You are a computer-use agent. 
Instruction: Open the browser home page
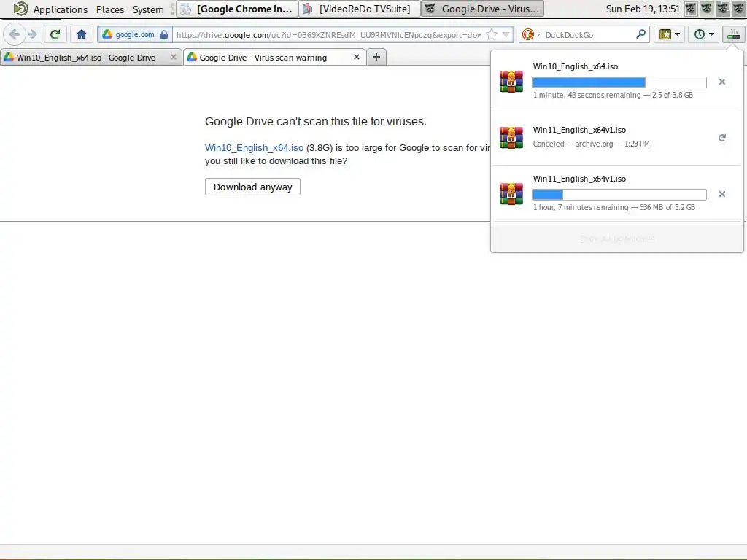tap(82, 34)
